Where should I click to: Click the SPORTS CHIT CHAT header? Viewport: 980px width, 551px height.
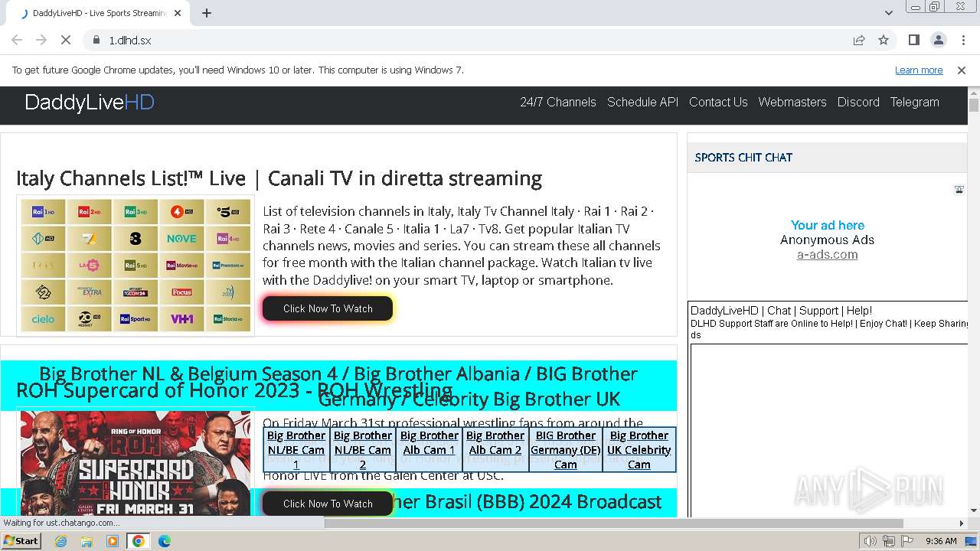click(x=743, y=158)
